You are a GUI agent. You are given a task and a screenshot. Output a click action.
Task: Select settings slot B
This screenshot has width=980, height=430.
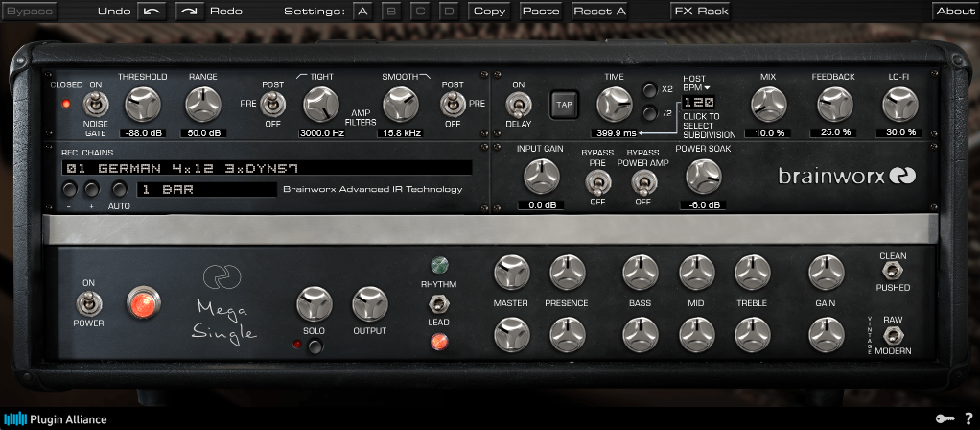[391, 12]
